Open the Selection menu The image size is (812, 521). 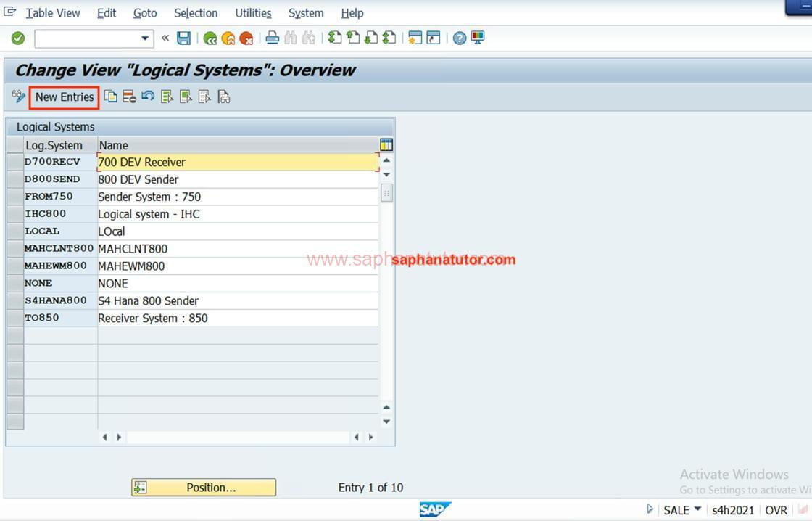pyautogui.click(x=196, y=13)
